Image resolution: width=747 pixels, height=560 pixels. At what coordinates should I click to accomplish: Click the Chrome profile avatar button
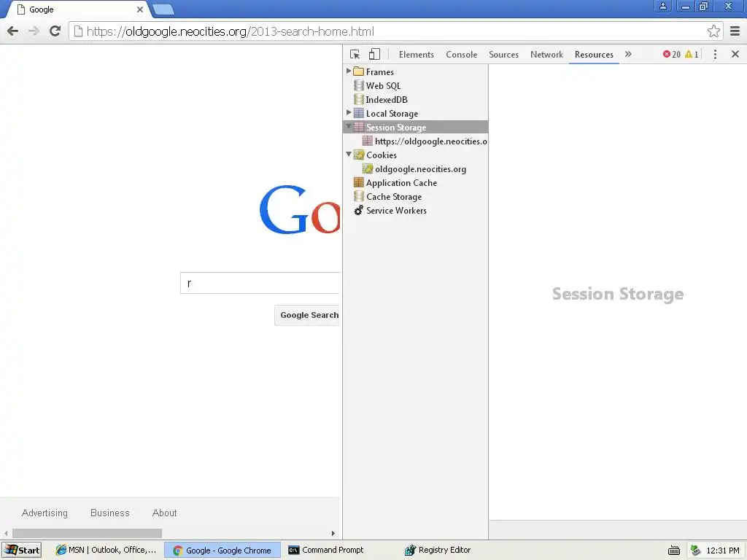pyautogui.click(x=662, y=6)
